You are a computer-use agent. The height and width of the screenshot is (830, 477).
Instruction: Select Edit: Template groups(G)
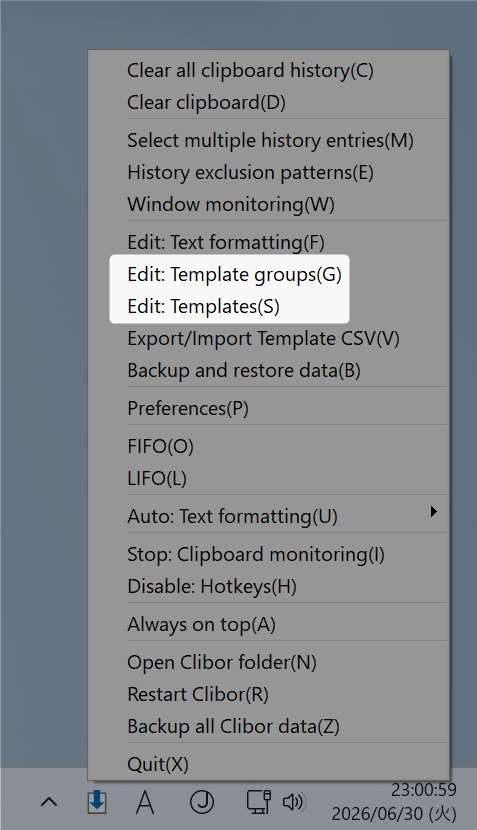[x=268, y=274]
